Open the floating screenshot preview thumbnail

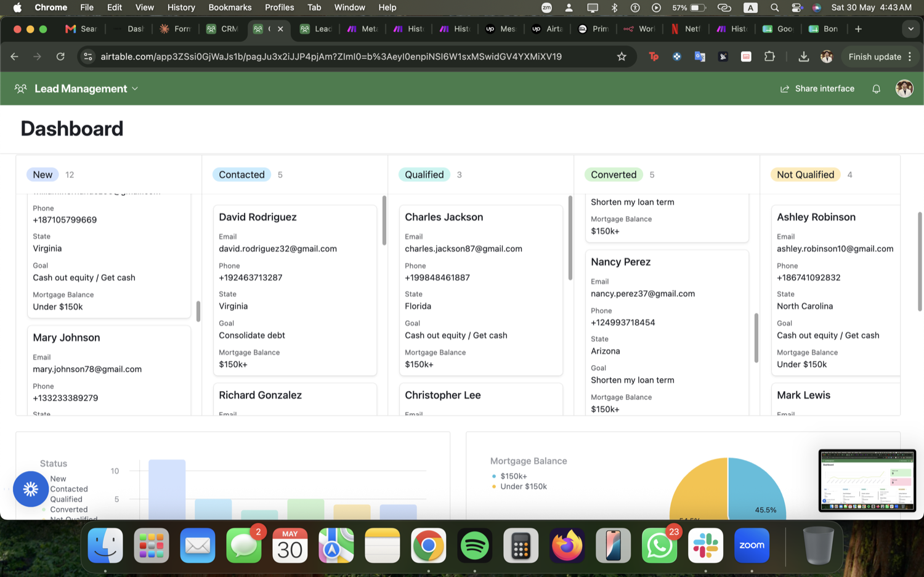pos(867,480)
